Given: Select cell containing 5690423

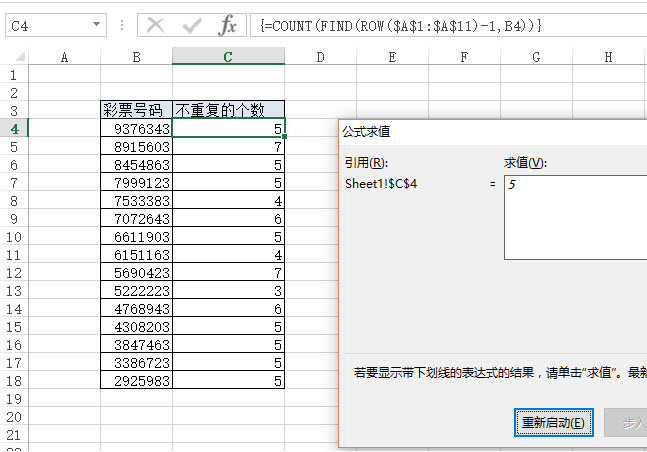Looking at the screenshot, I should pos(136,273).
